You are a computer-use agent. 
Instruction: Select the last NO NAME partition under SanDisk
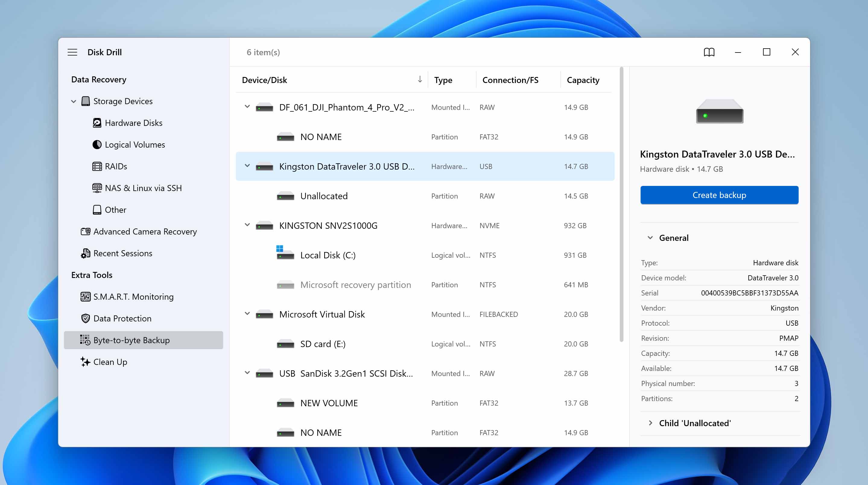pyautogui.click(x=425, y=433)
